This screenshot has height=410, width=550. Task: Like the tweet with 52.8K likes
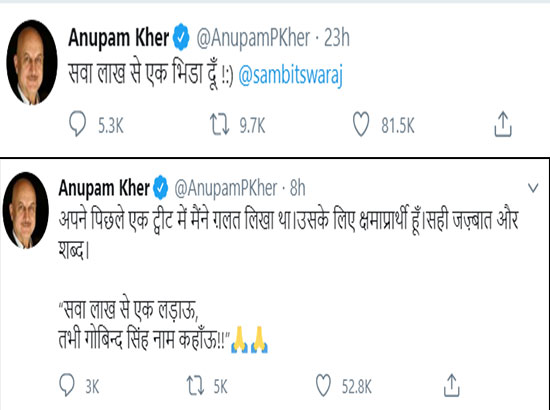pyautogui.click(x=323, y=385)
